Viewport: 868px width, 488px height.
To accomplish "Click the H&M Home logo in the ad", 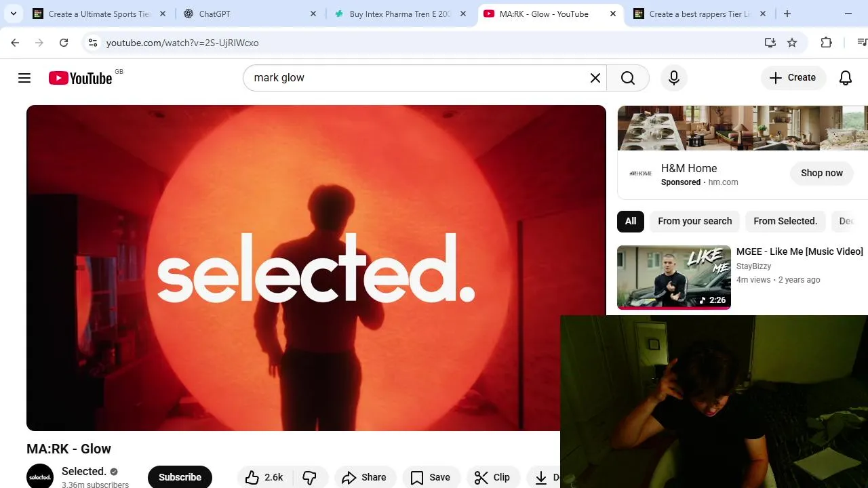I will coord(640,174).
